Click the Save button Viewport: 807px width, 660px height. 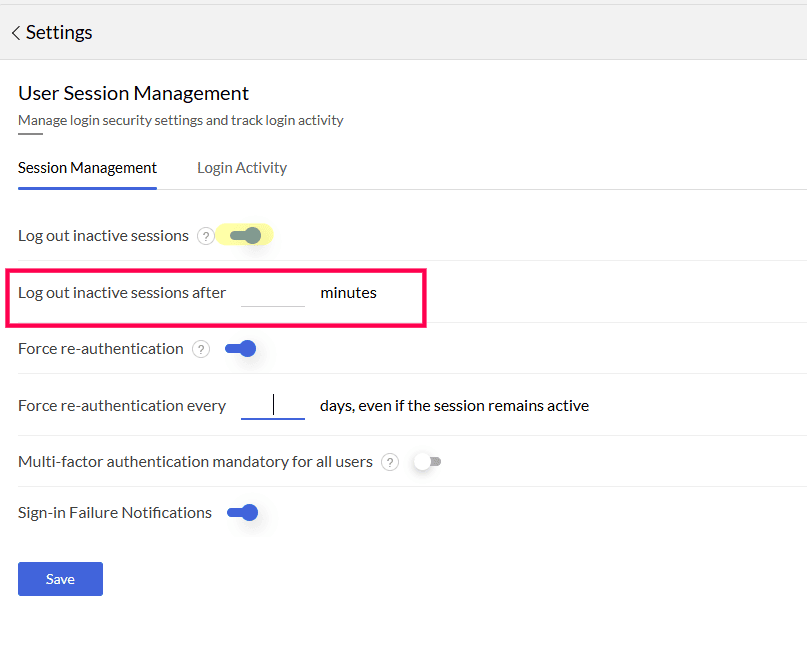pos(60,579)
